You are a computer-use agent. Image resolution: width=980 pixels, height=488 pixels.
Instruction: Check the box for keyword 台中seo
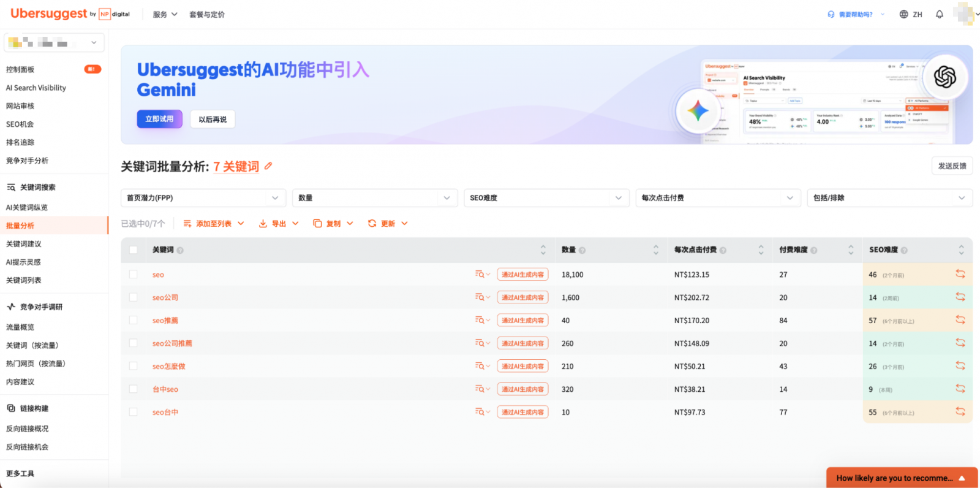pyautogui.click(x=133, y=389)
